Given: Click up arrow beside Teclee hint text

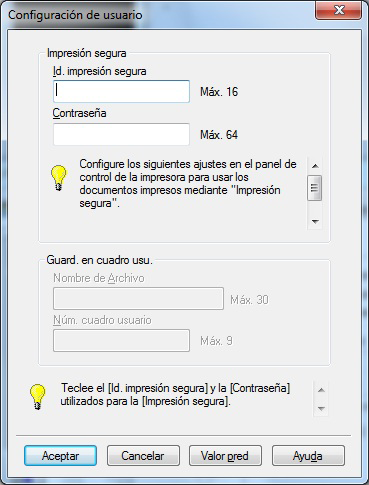Looking at the screenshot, I should tap(321, 390).
